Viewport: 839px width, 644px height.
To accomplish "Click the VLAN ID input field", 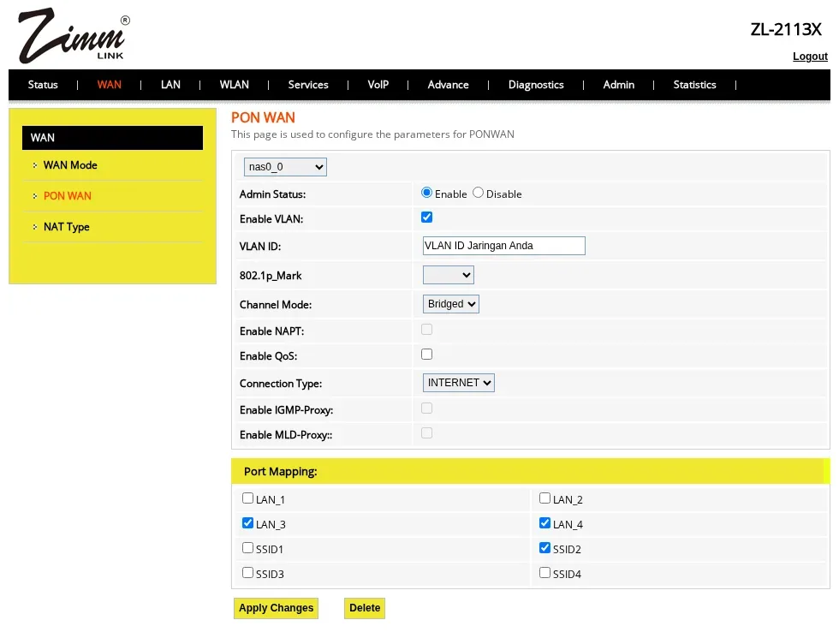I will click(503, 246).
